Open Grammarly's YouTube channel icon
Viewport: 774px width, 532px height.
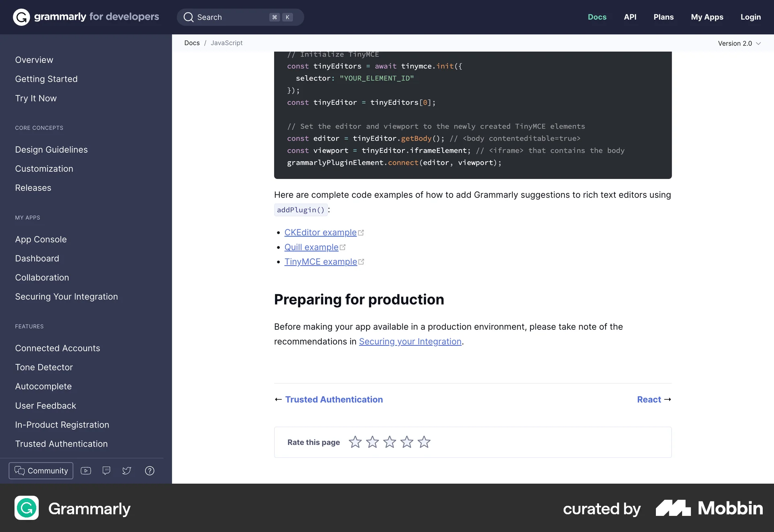pos(85,470)
